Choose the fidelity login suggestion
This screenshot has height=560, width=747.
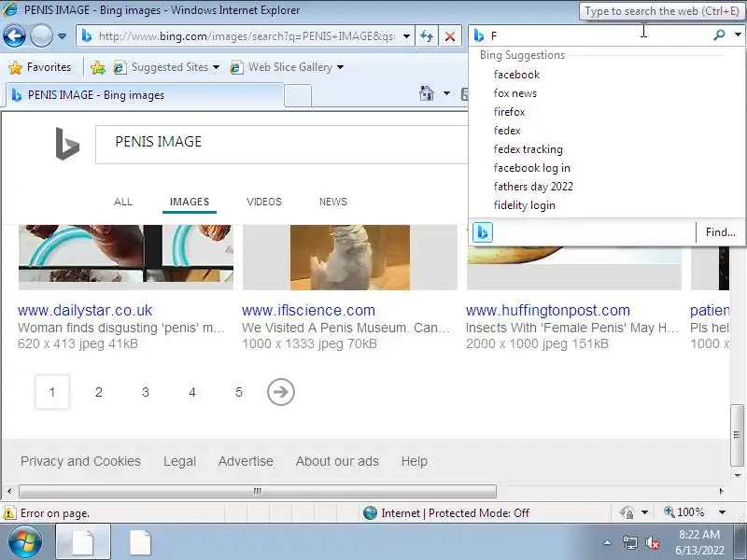point(524,205)
